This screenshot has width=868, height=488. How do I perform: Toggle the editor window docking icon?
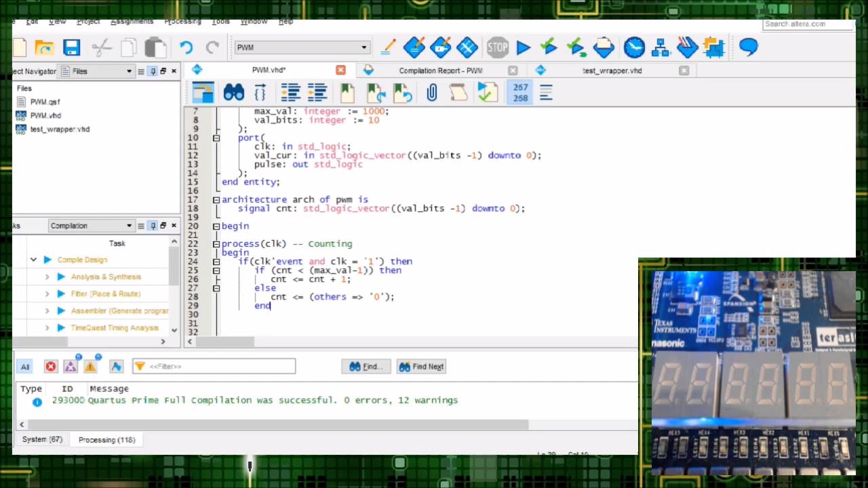click(203, 92)
